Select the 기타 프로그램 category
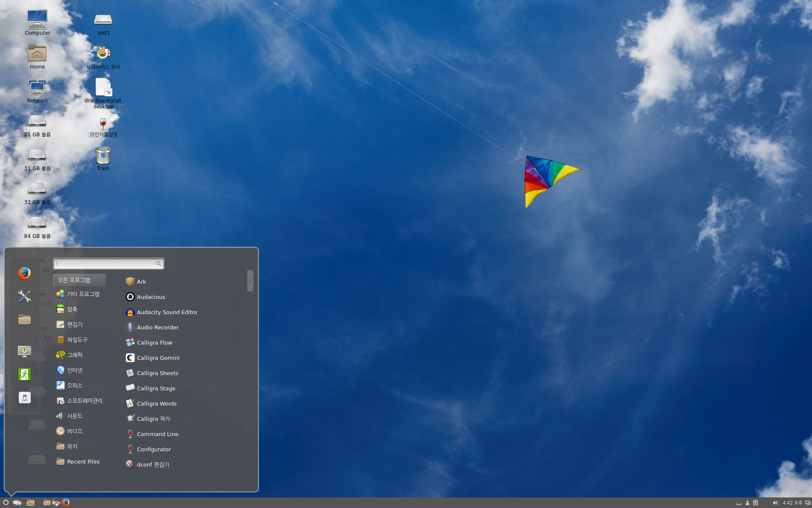Screen dimensions: 812x508 pos(79,294)
